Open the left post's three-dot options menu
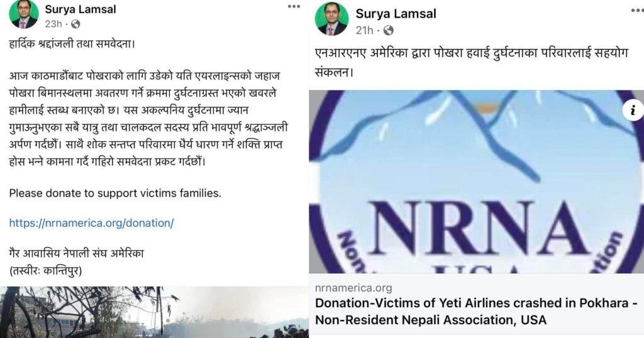 [x=294, y=6]
